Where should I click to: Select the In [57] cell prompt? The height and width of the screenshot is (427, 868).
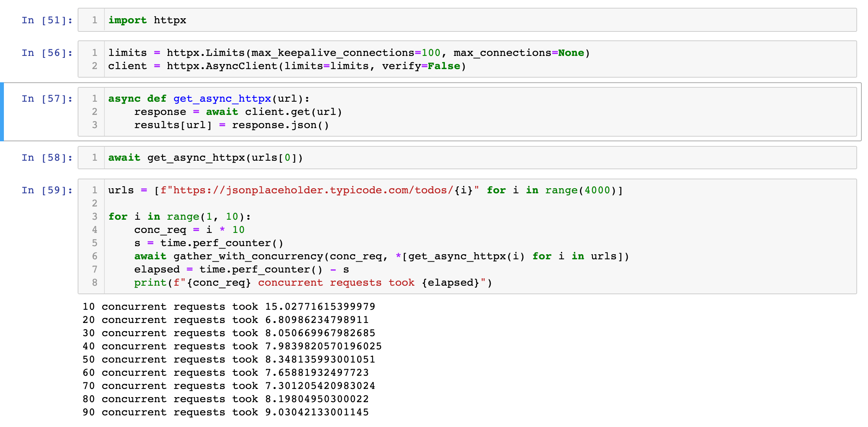(x=47, y=99)
